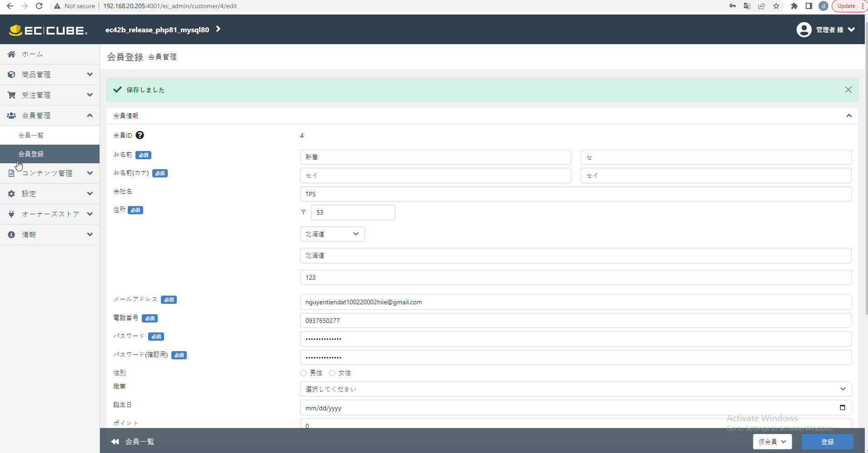The image size is (868, 453).
Task: Click the rewind arrows icon beside 会員一覧 footer
Action: (x=115, y=442)
